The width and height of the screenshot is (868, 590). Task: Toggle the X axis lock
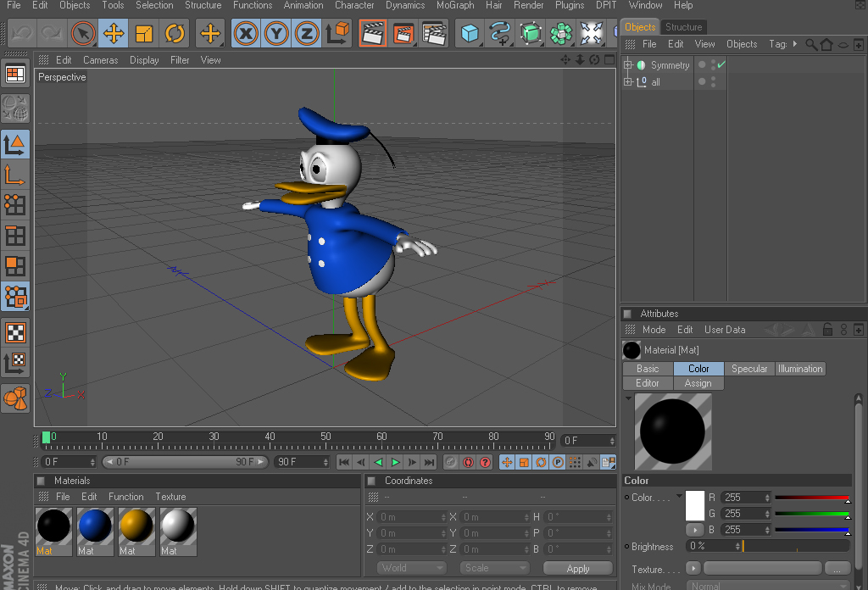(246, 33)
